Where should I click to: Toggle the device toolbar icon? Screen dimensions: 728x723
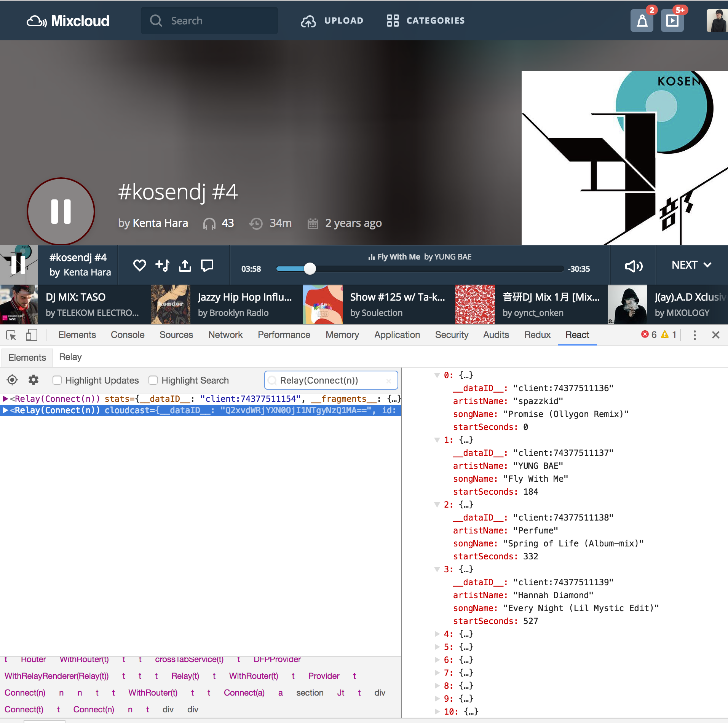31,335
